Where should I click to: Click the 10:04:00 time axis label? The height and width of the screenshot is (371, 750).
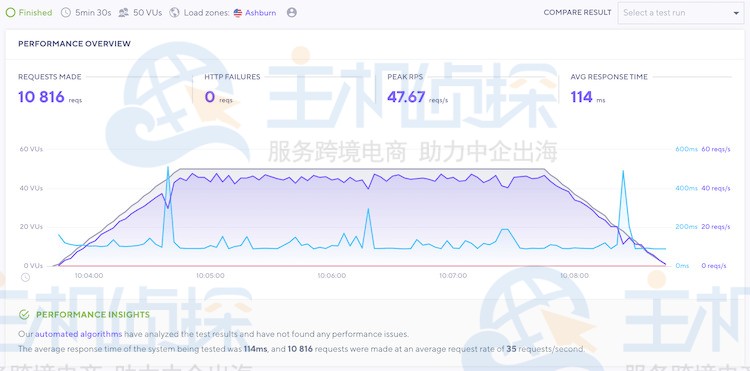click(x=89, y=276)
